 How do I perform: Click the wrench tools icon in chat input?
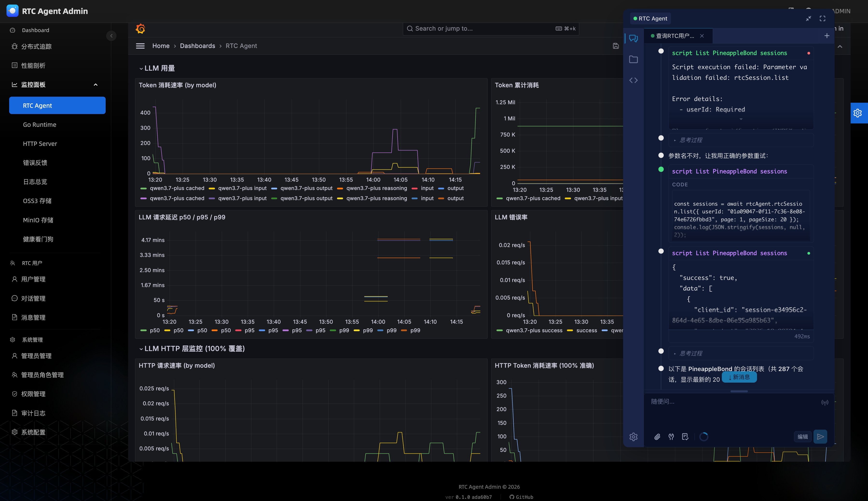click(671, 437)
